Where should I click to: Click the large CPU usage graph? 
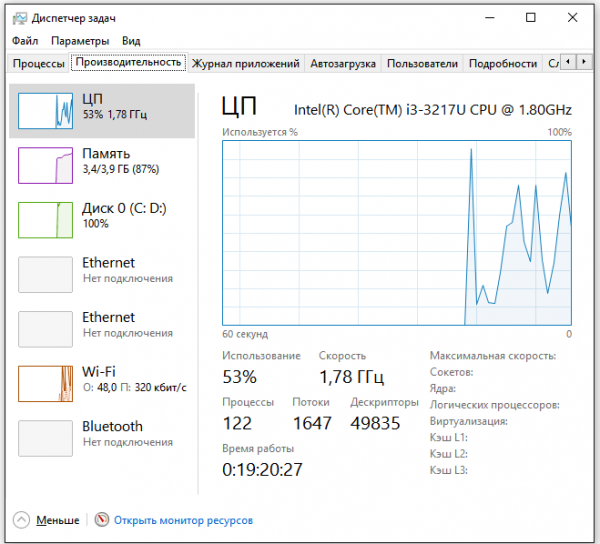click(397, 233)
